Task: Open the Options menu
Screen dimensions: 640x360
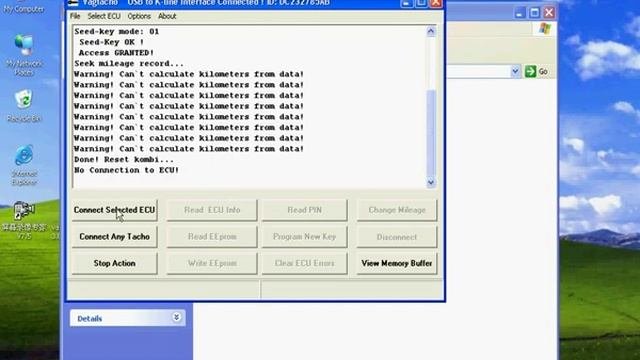Action: coord(139,16)
